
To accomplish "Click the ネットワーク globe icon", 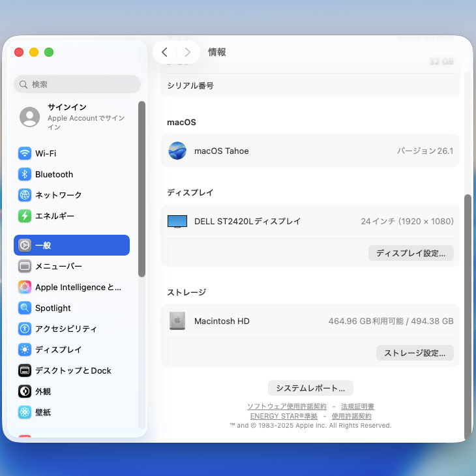I will tap(25, 195).
